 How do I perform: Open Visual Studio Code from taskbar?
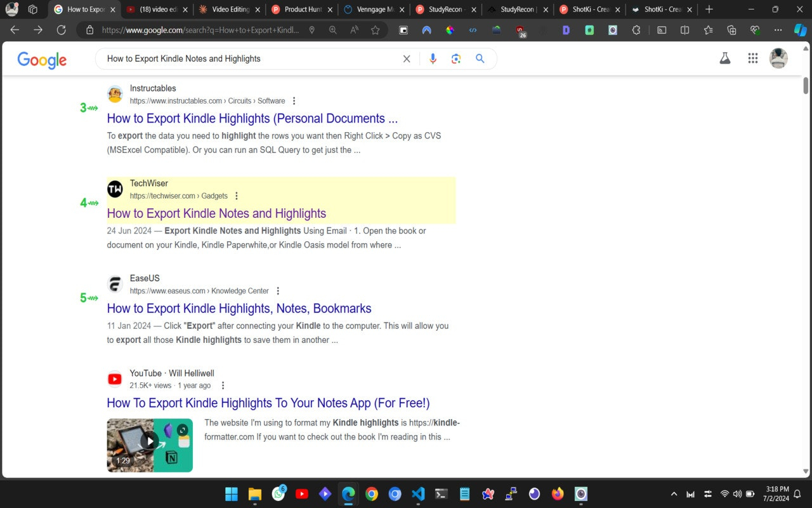(417, 494)
